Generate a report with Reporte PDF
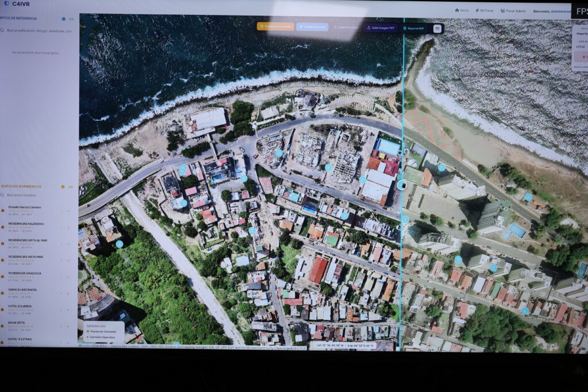 tap(413, 29)
